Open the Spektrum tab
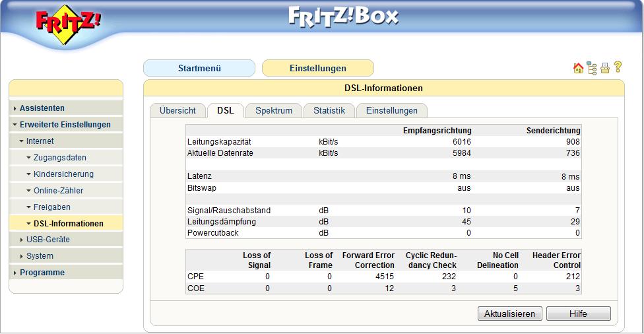Screen dimensions: 644x334 coord(273,111)
